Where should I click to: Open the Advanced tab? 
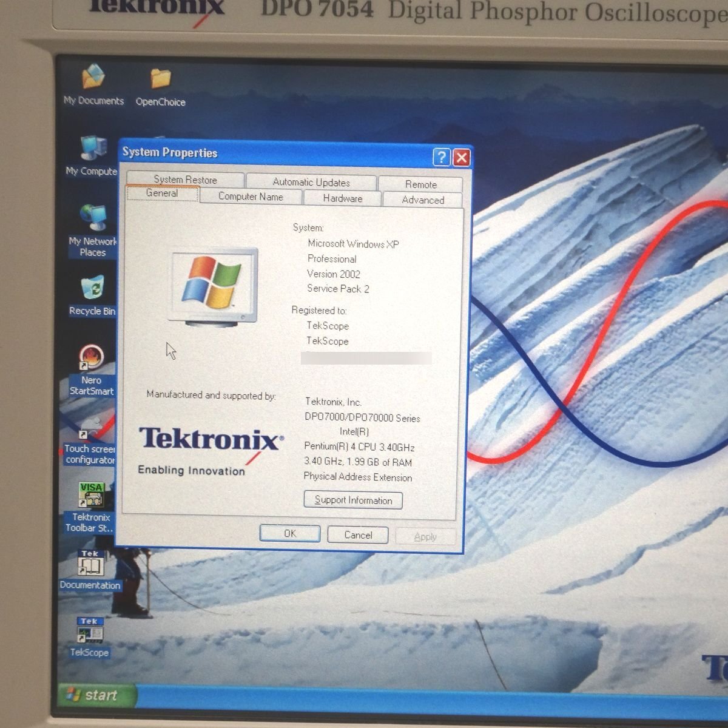(x=423, y=200)
